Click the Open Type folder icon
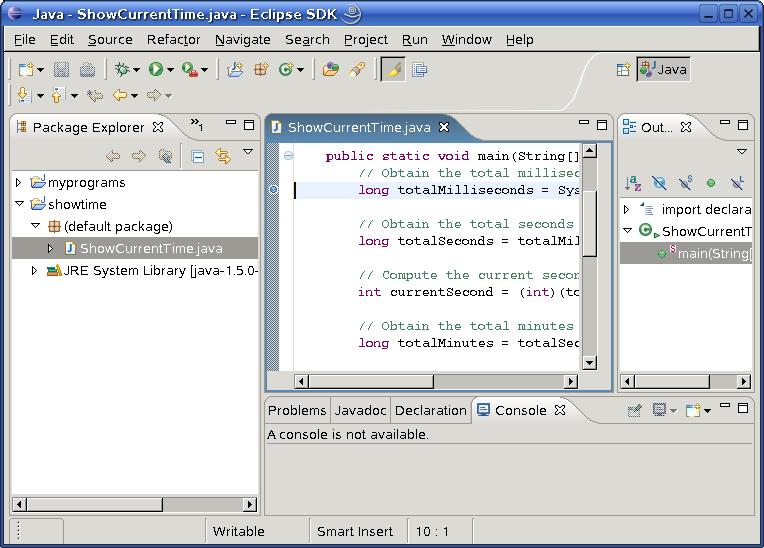Screen dimensions: 764x548 (331, 70)
